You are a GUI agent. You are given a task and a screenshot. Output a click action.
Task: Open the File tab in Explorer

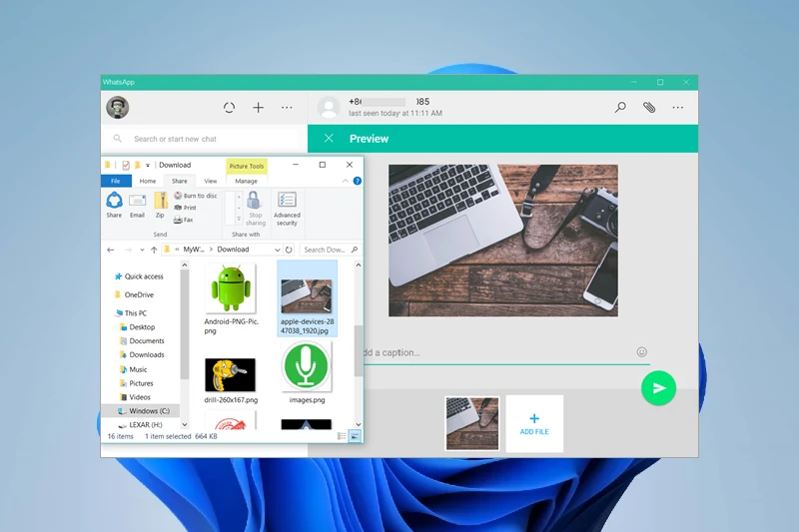coord(116,181)
